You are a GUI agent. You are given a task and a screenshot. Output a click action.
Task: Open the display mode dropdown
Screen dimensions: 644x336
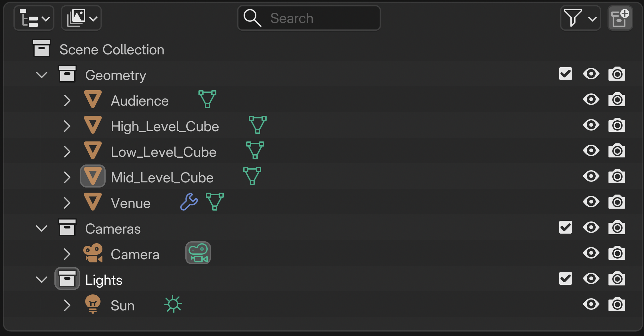81,18
